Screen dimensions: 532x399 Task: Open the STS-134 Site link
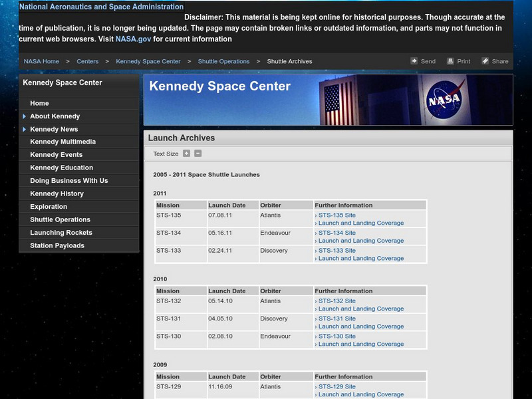(x=337, y=233)
